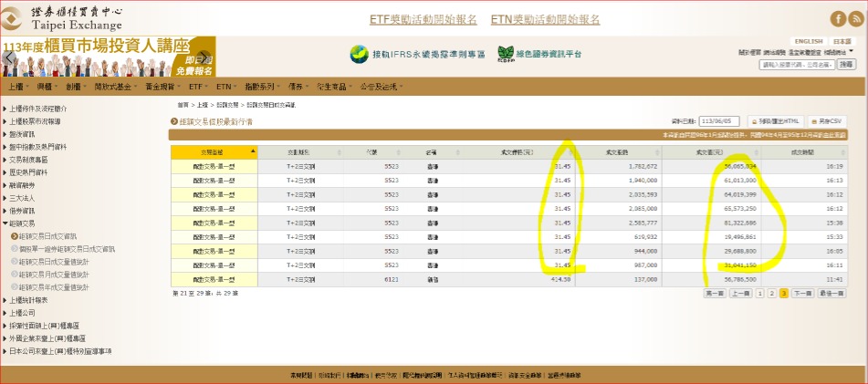Viewport: 868px width, 384px height.
Task: Sort table by 成交價格(元) column header
Action: pyautogui.click(x=517, y=151)
